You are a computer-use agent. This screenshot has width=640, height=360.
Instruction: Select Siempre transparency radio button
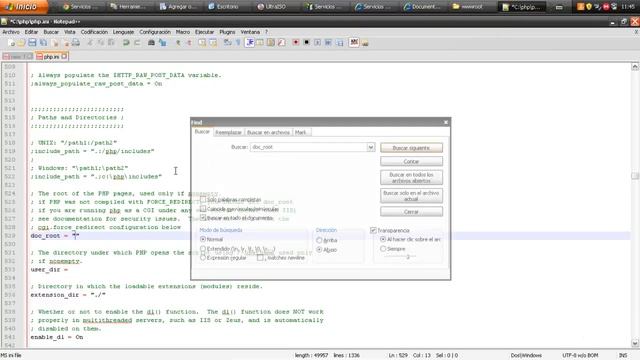pyautogui.click(x=383, y=249)
